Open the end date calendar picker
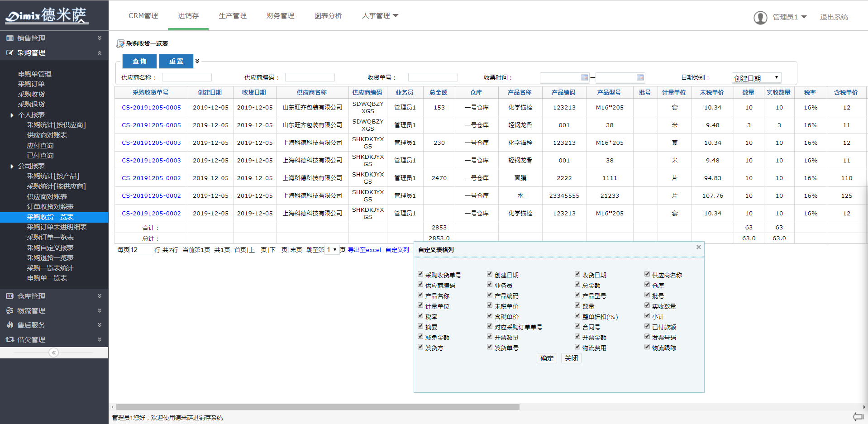The height and width of the screenshot is (424, 868). pyautogui.click(x=640, y=77)
